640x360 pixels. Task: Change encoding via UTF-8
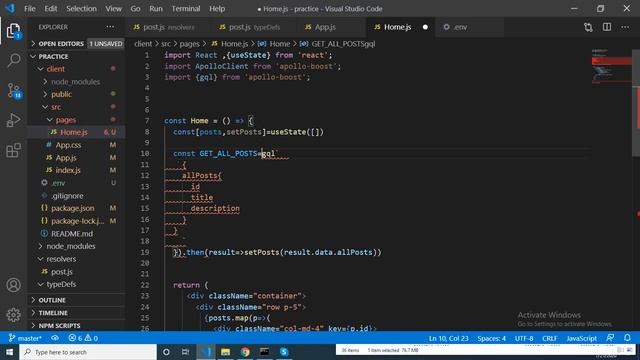pos(524,338)
